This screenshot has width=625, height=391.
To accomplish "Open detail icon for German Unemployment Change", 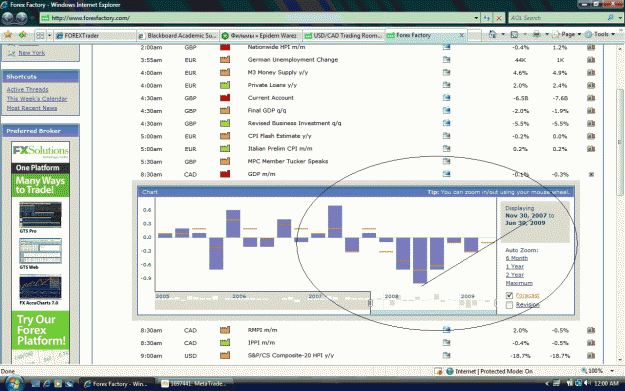I will [x=446, y=60].
